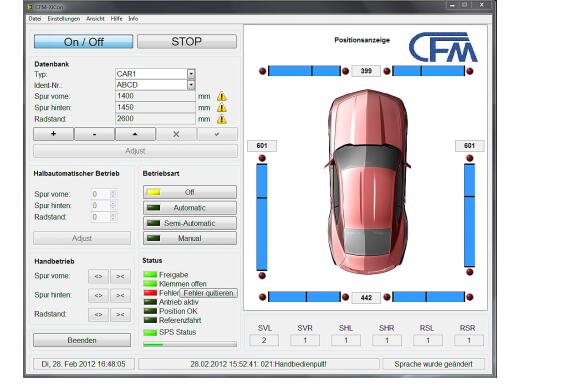
Task: Click the X cancel icon button
Action: coord(176,134)
